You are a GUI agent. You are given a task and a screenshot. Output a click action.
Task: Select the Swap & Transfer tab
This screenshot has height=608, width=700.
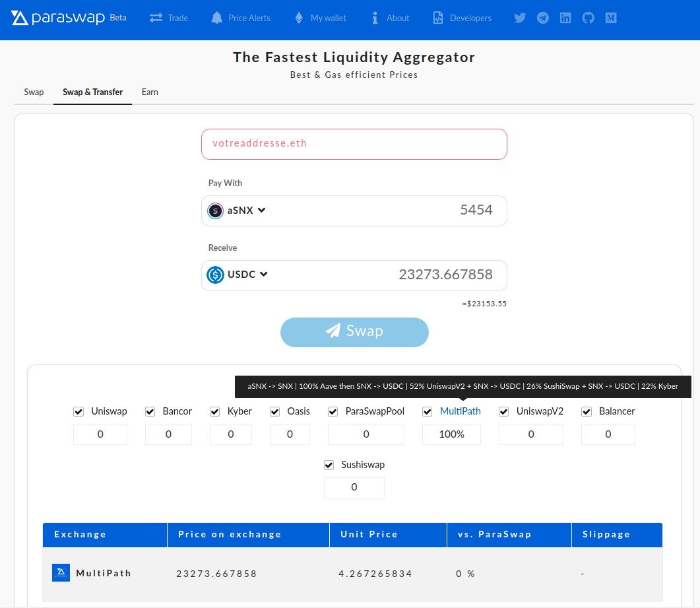(x=92, y=92)
